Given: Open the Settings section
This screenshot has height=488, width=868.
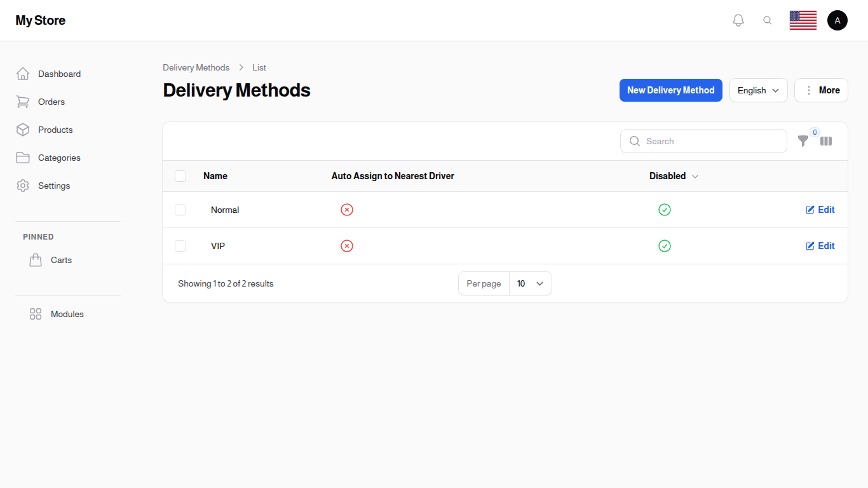Looking at the screenshot, I should [x=53, y=186].
